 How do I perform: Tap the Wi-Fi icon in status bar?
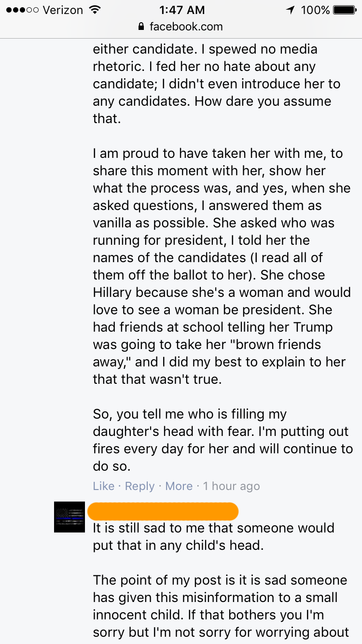point(95,10)
